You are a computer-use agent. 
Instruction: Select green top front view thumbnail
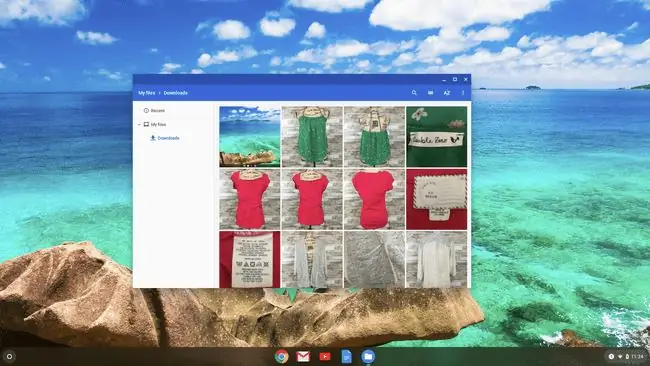pos(312,137)
